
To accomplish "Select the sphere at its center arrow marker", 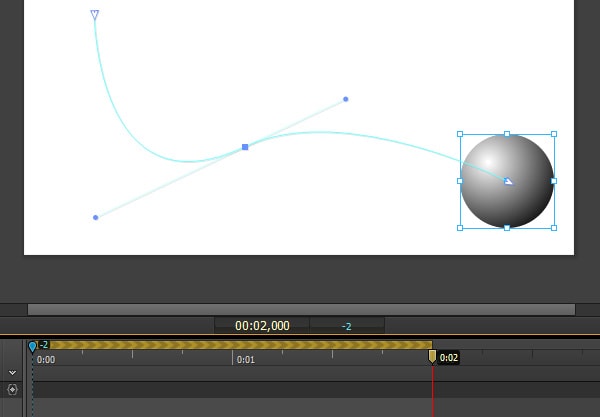I will (508, 181).
